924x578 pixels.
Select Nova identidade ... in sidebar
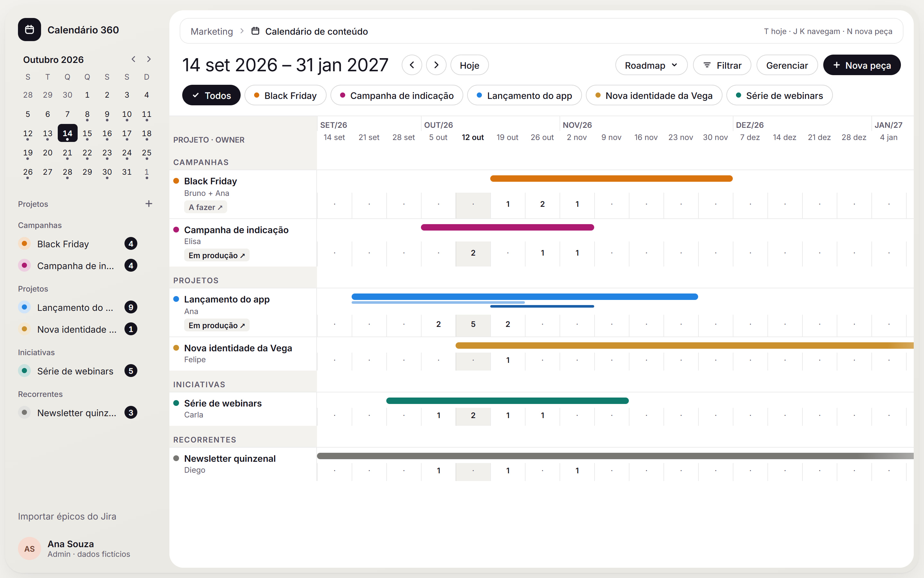click(x=78, y=329)
